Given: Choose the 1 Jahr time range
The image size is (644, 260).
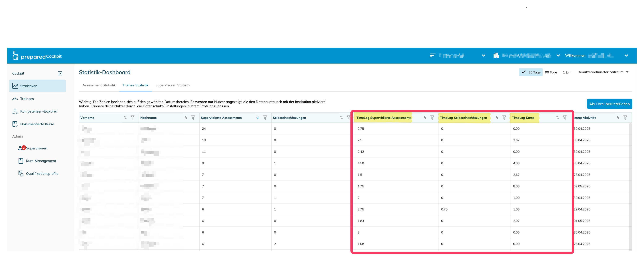Looking at the screenshot, I should click(567, 72).
